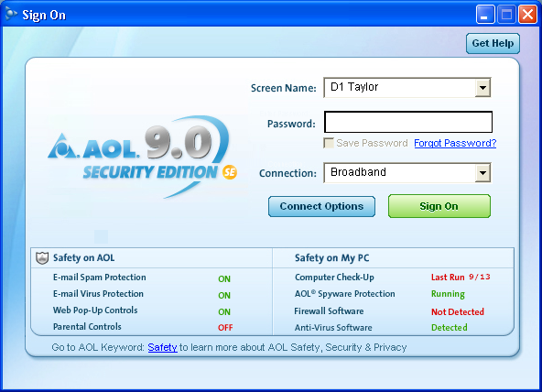Viewport: 542px width, 392px height.
Task: Click ON status for E-mail Virus Protection
Action: (x=224, y=296)
